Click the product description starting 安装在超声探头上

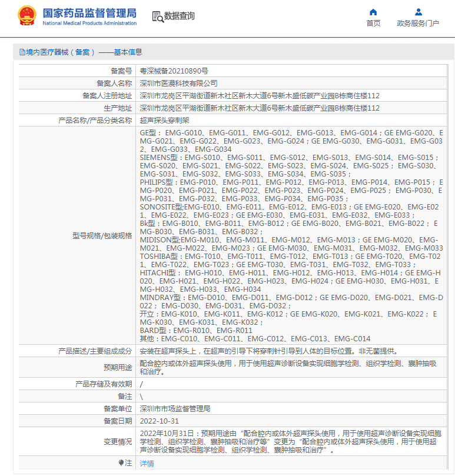click(x=269, y=351)
